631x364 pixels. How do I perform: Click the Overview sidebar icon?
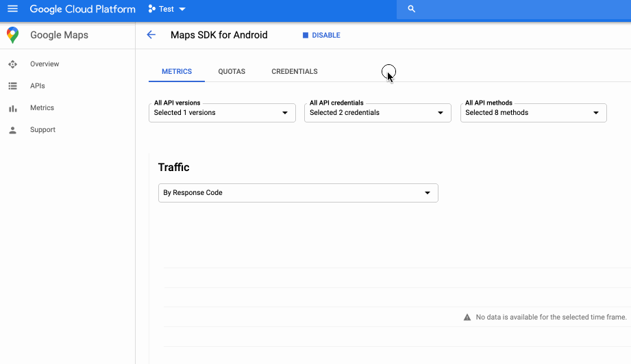(12, 64)
